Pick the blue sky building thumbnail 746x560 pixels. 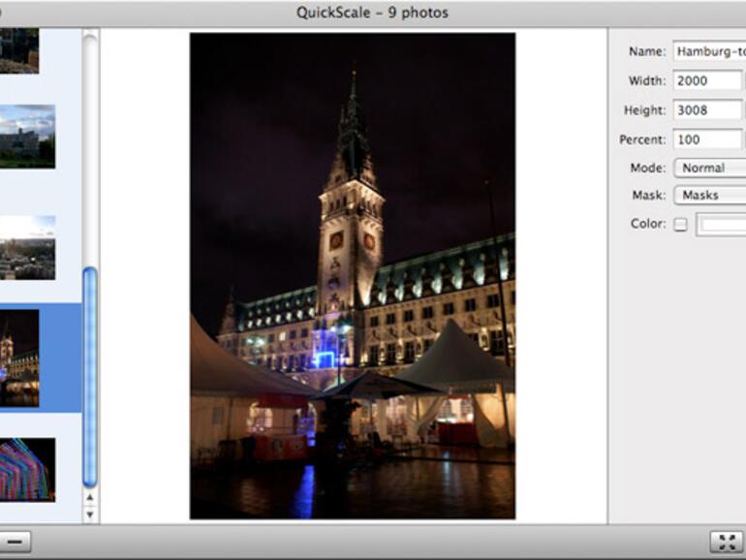coord(27,136)
